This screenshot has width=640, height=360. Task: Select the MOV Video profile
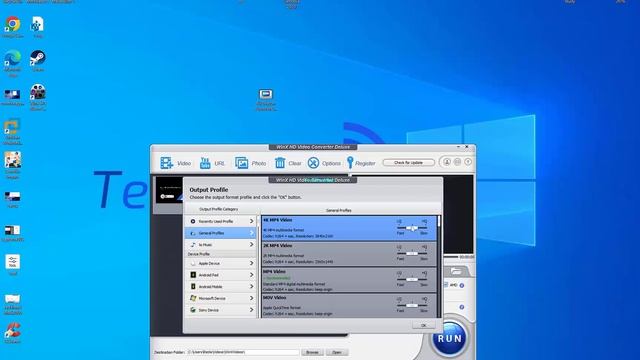point(349,305)
